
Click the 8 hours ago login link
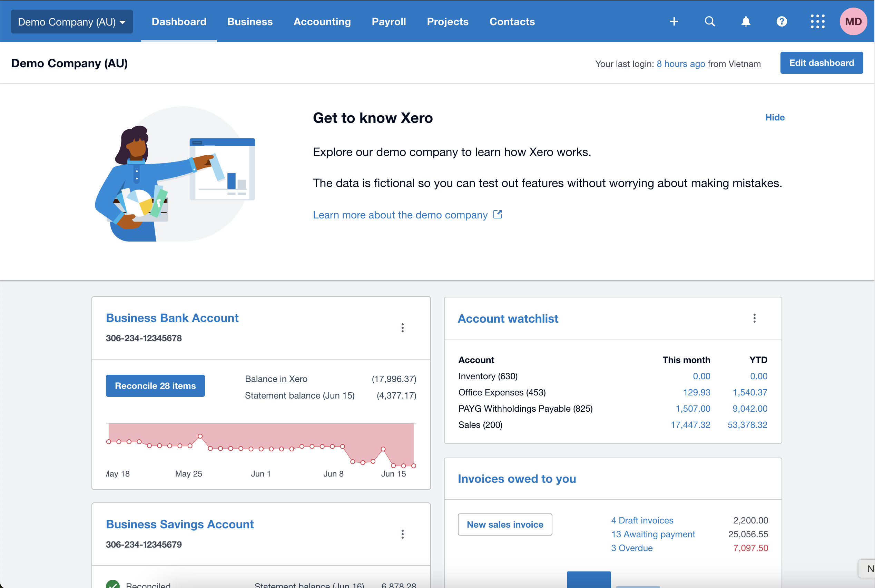[x=680, y=64]
